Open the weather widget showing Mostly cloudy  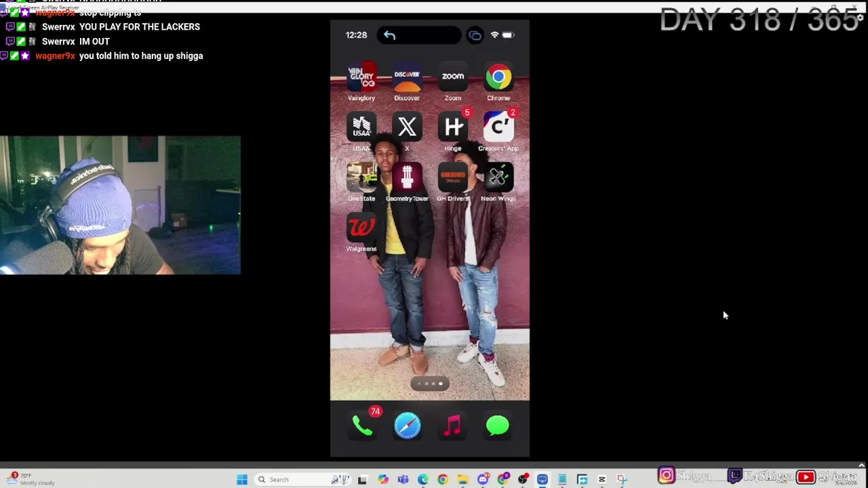[31, 479]
